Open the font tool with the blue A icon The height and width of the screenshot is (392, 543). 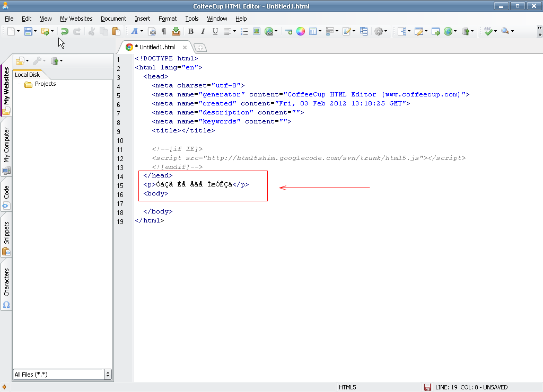coord(134,31)
